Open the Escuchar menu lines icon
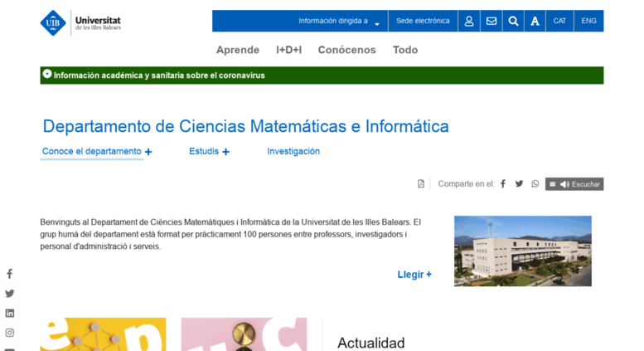 click(552, 184)
